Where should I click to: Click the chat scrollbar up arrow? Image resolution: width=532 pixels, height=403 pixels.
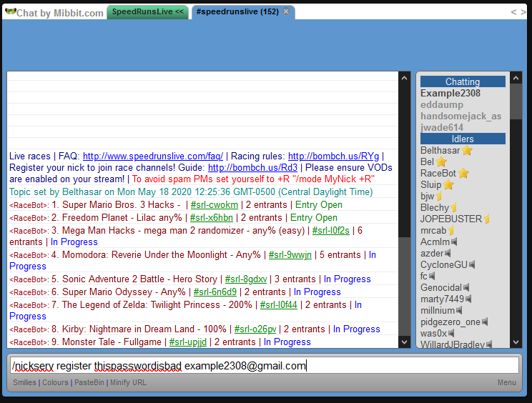click(404, 79)
